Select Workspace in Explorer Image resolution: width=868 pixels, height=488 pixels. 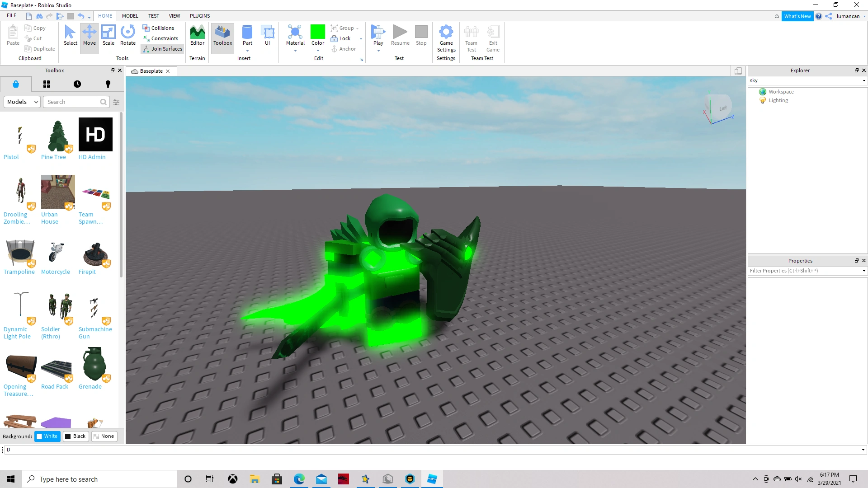point(781,92)
